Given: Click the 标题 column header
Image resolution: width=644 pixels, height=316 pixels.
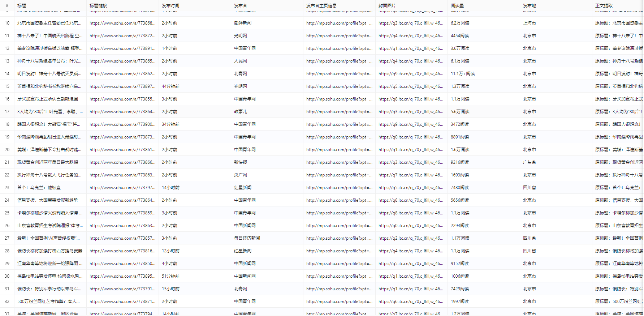Looking at the screenshot, I should pos(22,5).
